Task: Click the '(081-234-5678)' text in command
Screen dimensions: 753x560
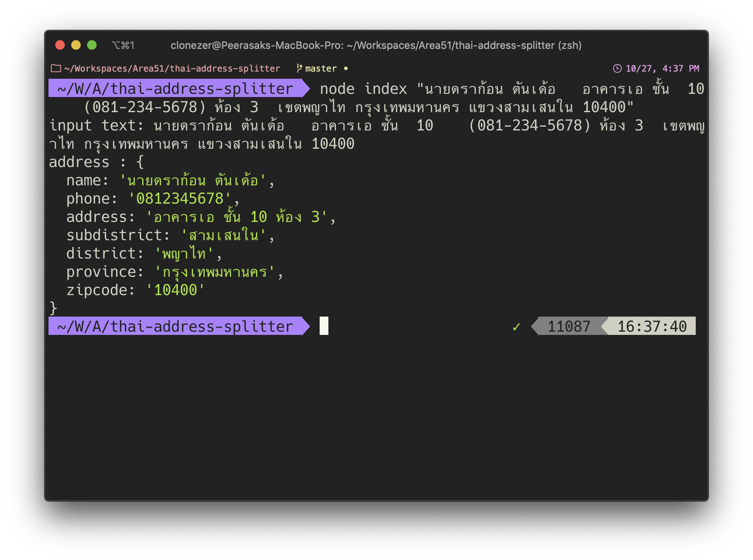Action: (x=145, y=107)
